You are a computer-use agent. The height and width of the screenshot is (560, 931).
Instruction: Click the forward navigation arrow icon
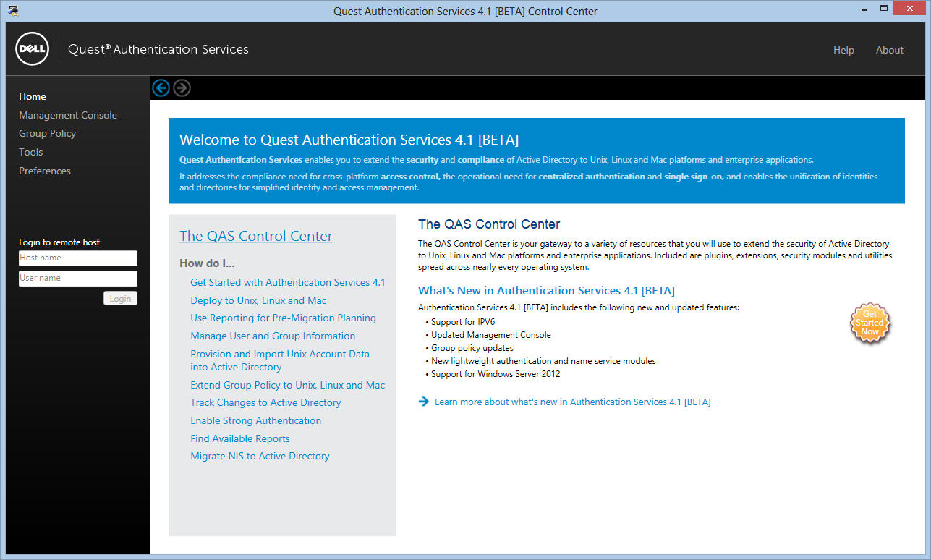click(182, 88)
